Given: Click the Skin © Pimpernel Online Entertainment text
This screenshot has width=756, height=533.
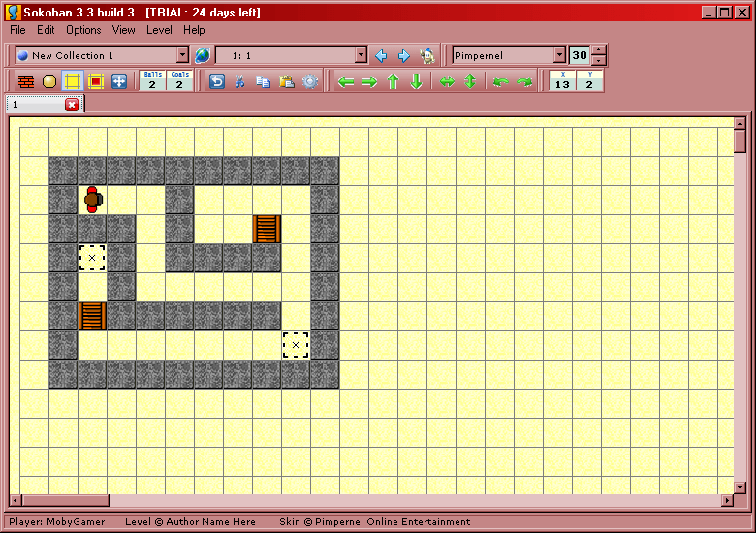Looking at the screenshot, I should (x=375, y=522).
